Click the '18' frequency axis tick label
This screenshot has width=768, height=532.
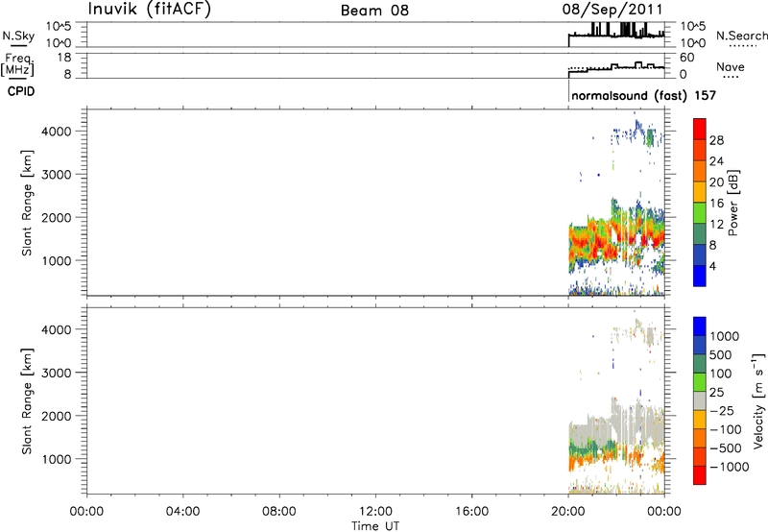click(x=64, y=58)
